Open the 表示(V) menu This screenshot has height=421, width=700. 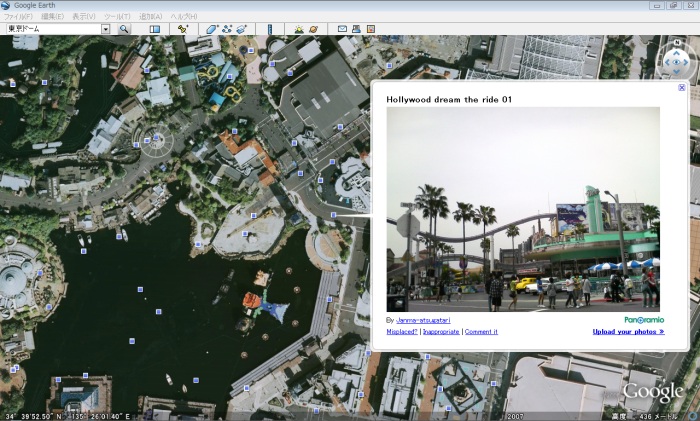click(x=83, y=17)
